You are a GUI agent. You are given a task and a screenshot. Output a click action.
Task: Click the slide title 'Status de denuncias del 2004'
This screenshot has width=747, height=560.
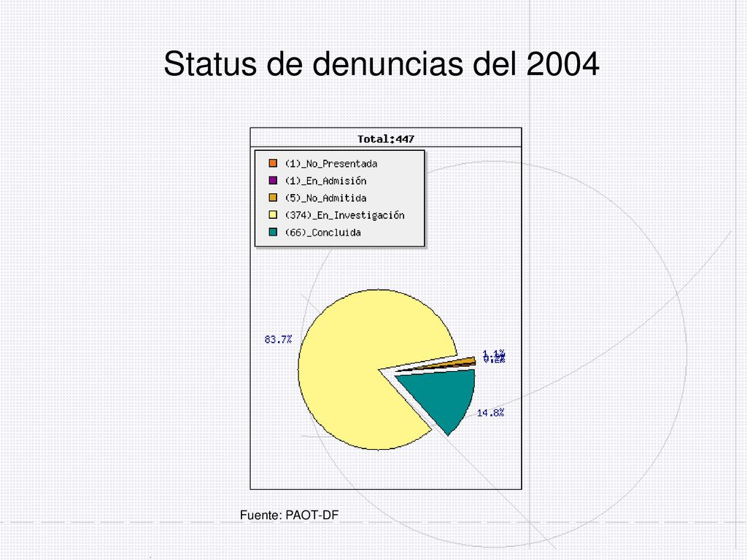(x=381, y=63)
